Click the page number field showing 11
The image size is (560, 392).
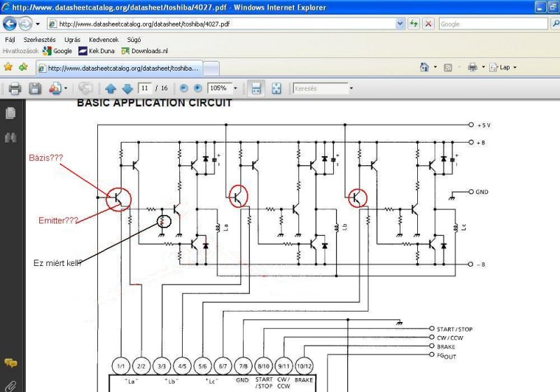pos(145,88)
